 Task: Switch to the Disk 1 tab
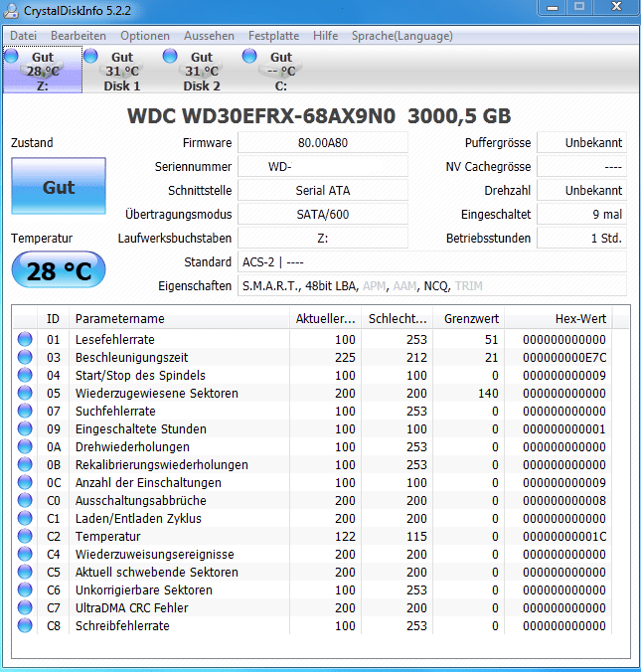pos(122,71)
